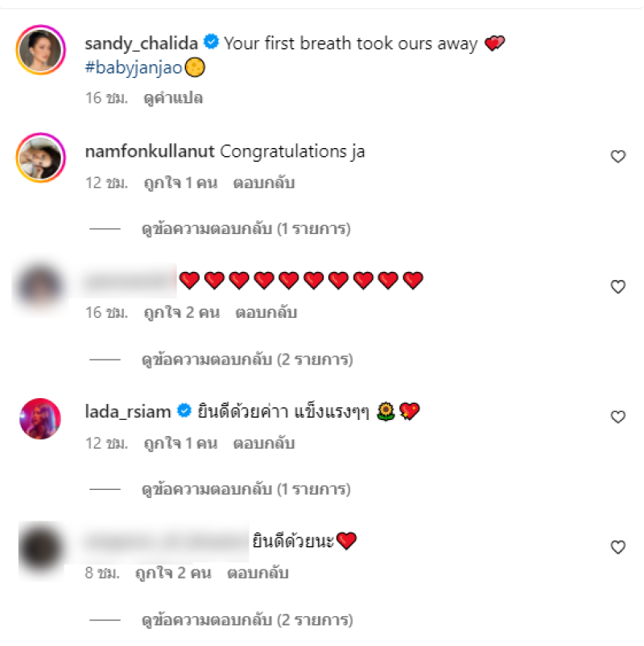Reply to lada_rsiam's comment via ตอบกลับ
The width and height of the screenshot is (644, 646).
(x=264, y=443)
